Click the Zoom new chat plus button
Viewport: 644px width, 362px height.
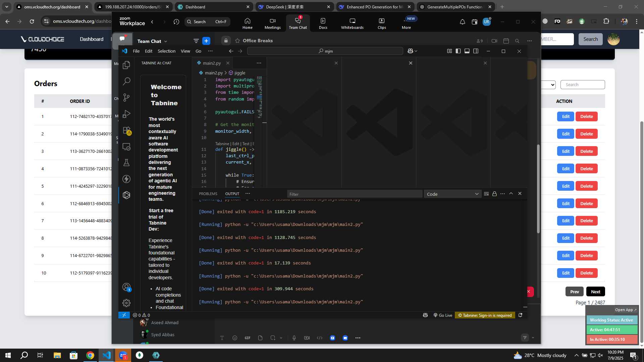(206, 41)
